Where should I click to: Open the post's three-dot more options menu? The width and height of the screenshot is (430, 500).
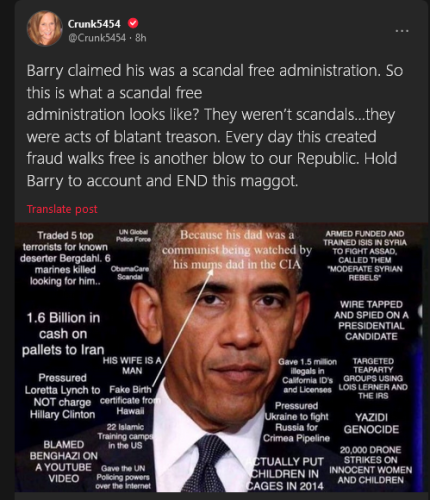coord(402,31)
